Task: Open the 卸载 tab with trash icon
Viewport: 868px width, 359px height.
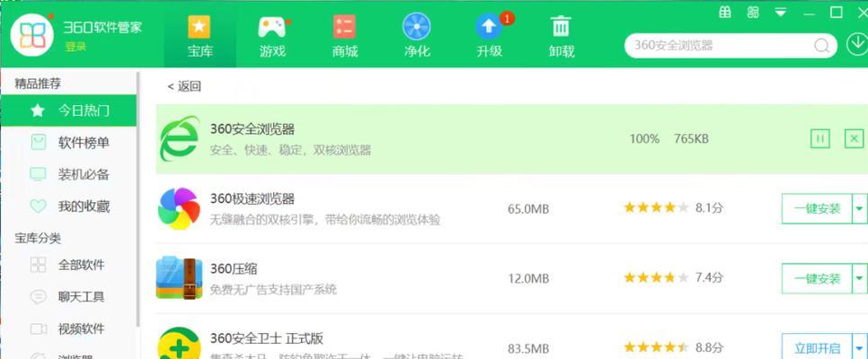Action: pos(562,36)
